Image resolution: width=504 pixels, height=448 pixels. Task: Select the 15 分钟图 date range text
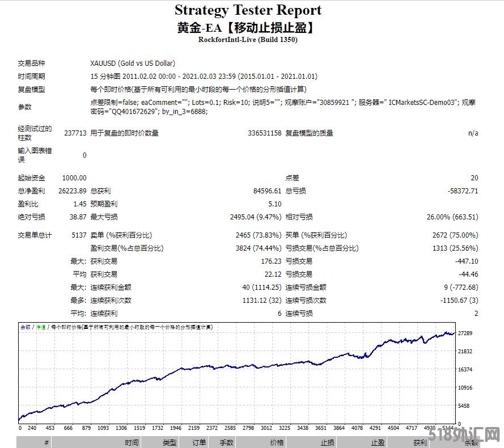[204, 76]
